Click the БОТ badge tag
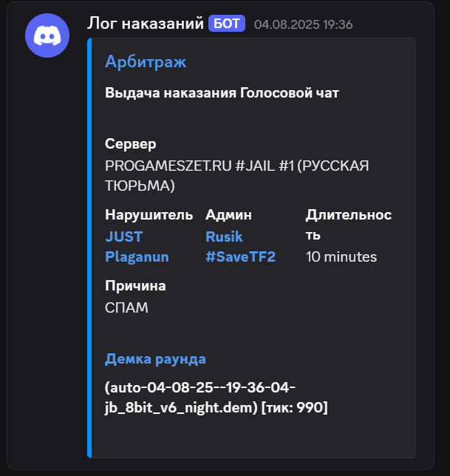This screenshot has height=476, width=450. (x=227, y=24)
